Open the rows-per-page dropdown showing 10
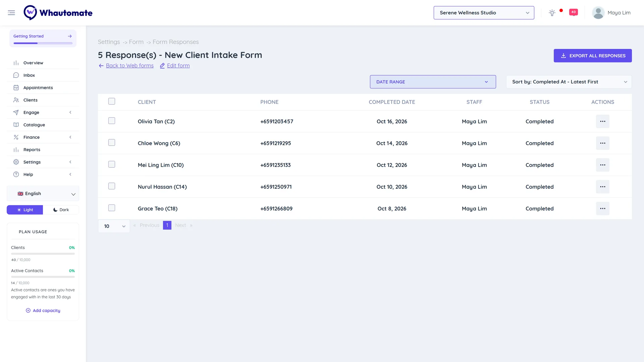644x362 pixels. tap(114, 226)
